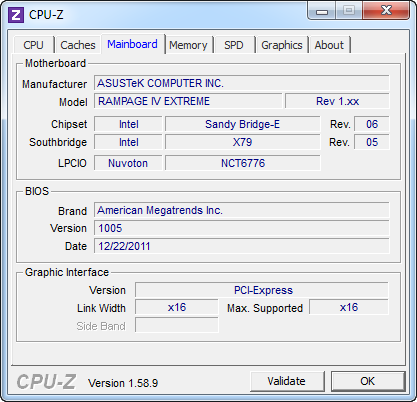Click the ASUSTeK COMPUTER INC. manufacturer field

[241, 83]
